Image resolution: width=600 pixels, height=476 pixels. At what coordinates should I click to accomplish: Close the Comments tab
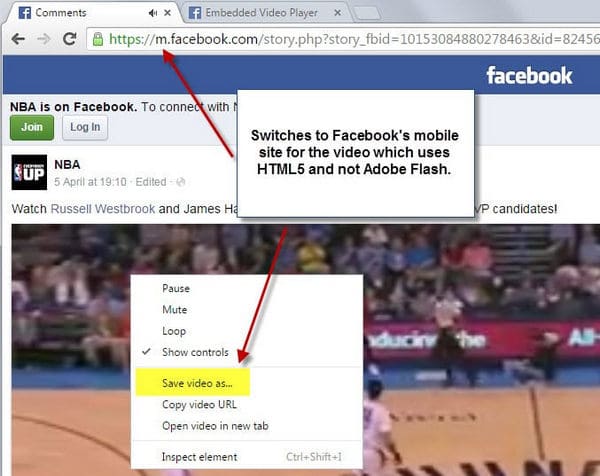pyautogui.click(x=167, y=13)
